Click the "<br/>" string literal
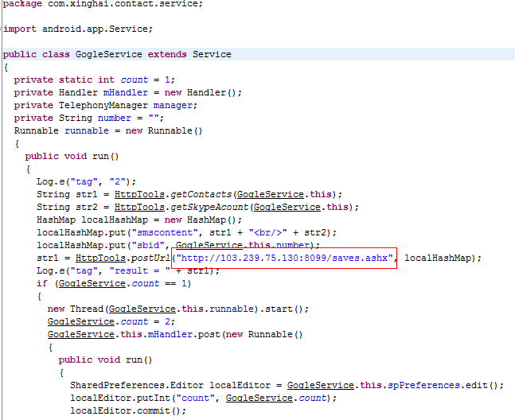 point(267,232)
